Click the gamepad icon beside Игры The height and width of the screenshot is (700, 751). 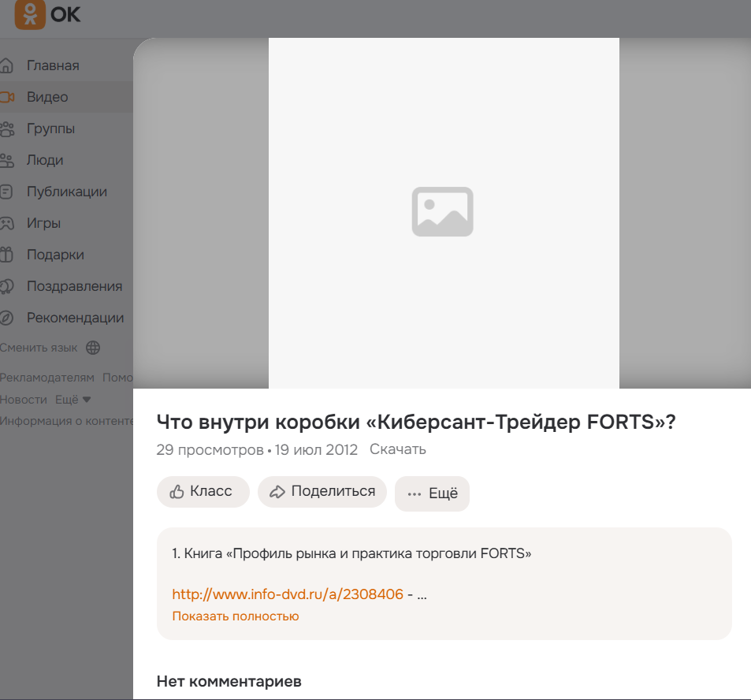pos(7,223)
